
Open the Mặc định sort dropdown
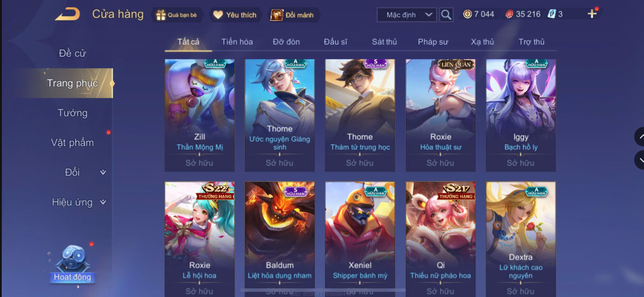pos(407,15)
